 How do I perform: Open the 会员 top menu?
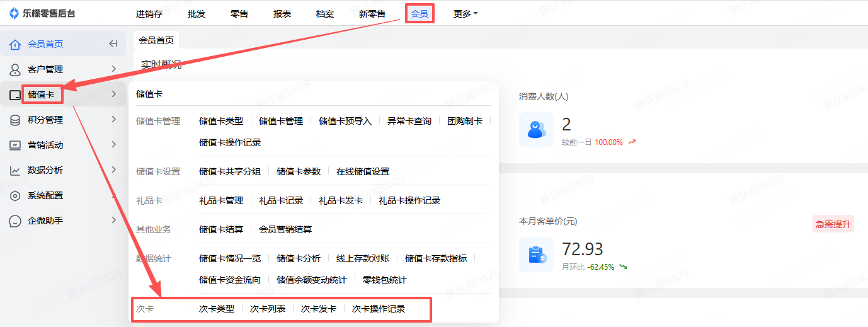(420, 13)
